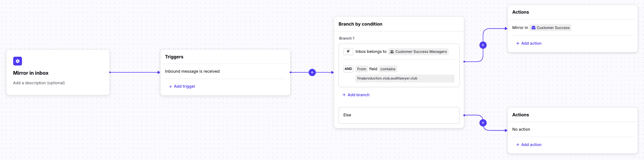Viewport: 644px width, 160px height.
Task: Select Inbound message is received trigger
Action: [192, 71]
